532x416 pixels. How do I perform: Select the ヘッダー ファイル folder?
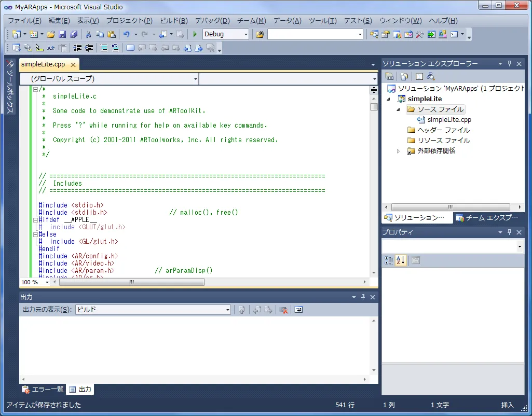[439, 130]
